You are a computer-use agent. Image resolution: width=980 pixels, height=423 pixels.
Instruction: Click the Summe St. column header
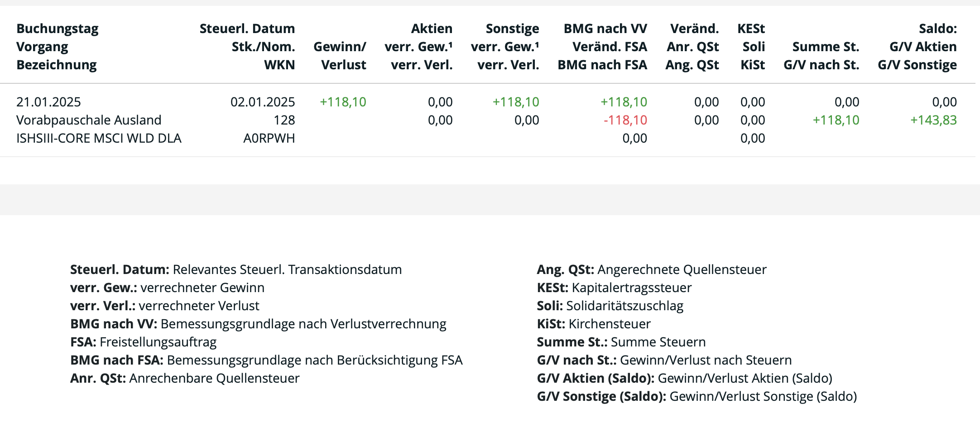click(825, 47)
